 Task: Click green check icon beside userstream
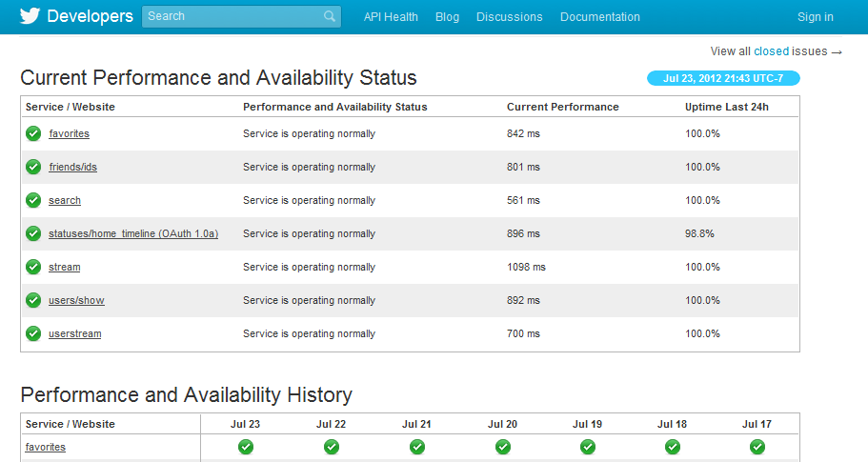tap(33, 333)
